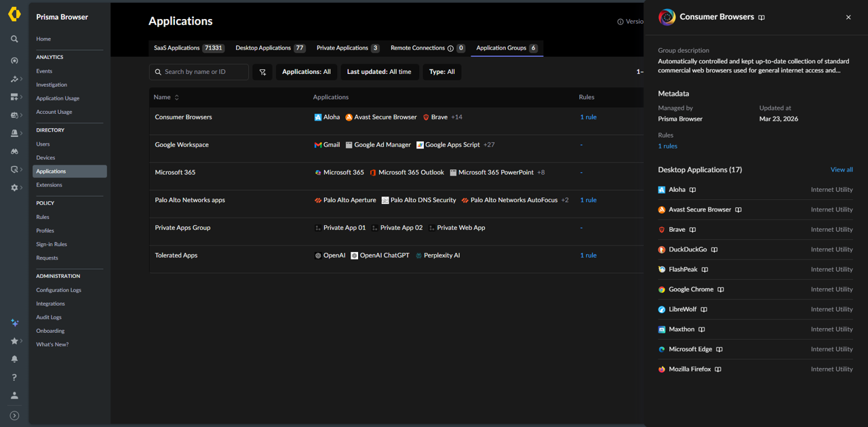
Task: Expand +8 more apps in Microsoft 365 row
Action: coord(540,173)
